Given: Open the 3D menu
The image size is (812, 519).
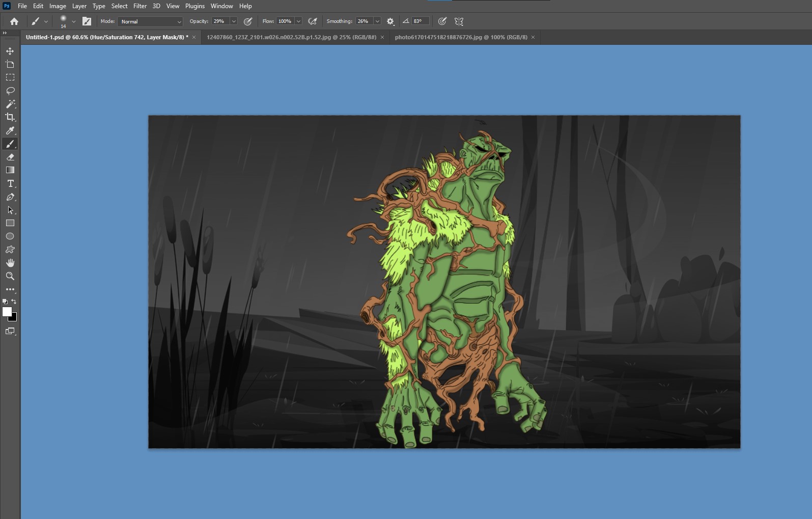Looking at the screenshot, I should pyautogui.click(x=156, y=6).
